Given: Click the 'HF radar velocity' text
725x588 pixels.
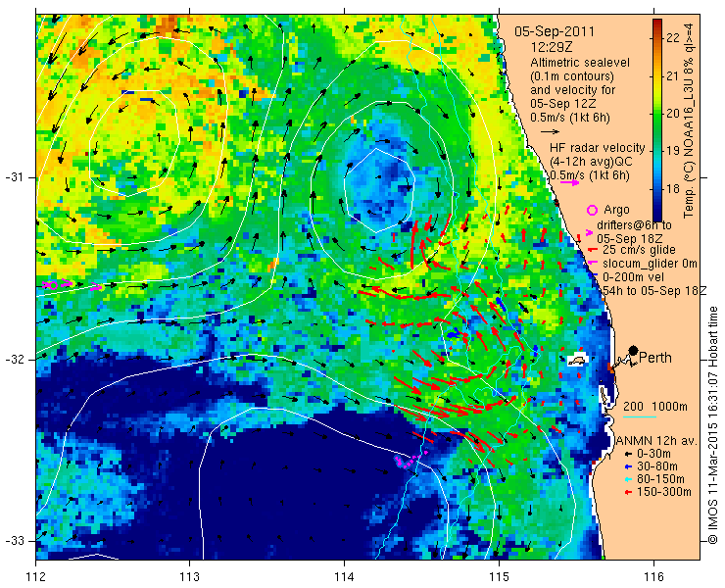Looking at the screenshot, I should point(598,148).
